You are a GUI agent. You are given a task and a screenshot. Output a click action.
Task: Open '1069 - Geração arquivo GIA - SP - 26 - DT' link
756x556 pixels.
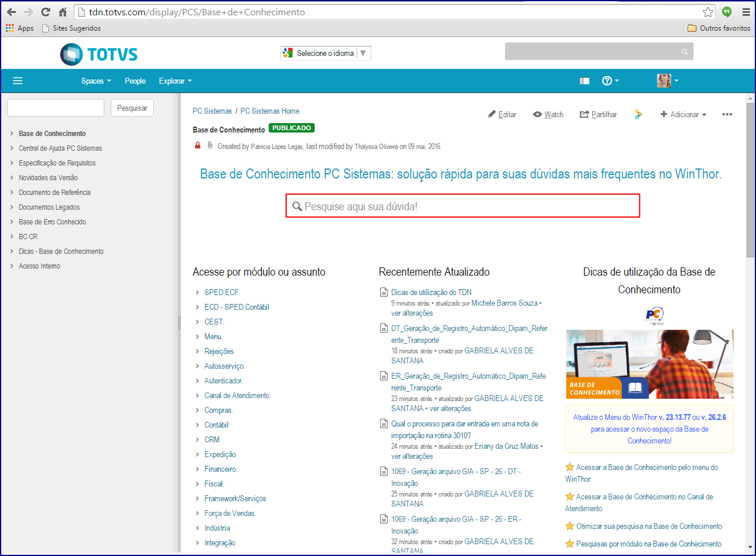coord(456,477)
